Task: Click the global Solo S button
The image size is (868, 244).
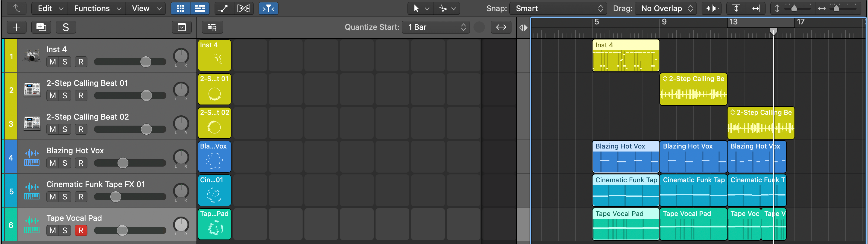Action: [x=66, y=27]
